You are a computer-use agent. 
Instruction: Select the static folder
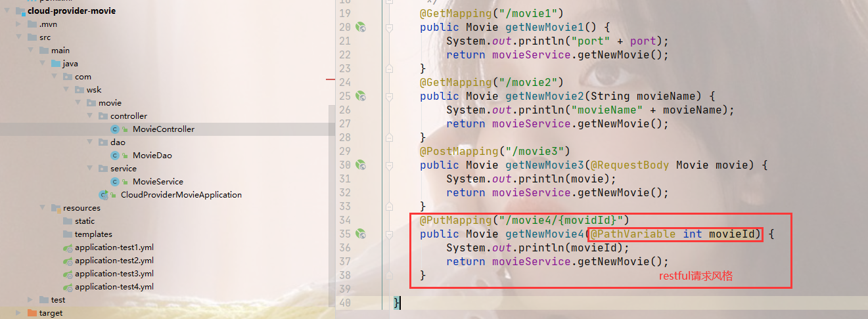click(85, 221)
